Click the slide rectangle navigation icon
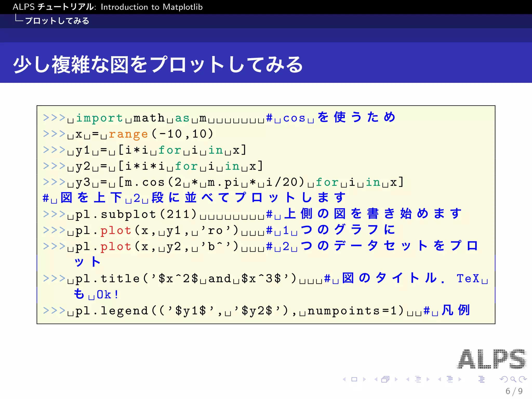The width and height of the screenshot is (532, 399). pos(354,379)
